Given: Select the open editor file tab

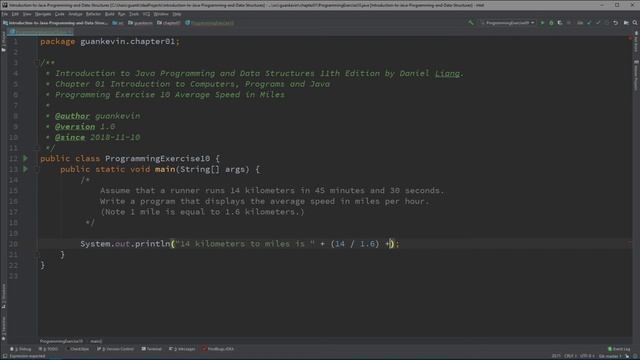Looking at the screenshot, I should [41, 31].
